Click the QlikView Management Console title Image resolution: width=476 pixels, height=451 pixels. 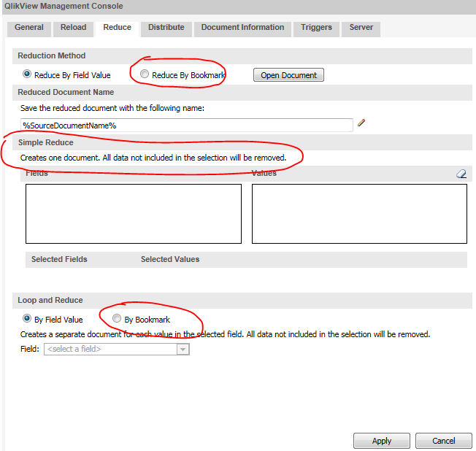pyautogui.click(x=64, y=6)
